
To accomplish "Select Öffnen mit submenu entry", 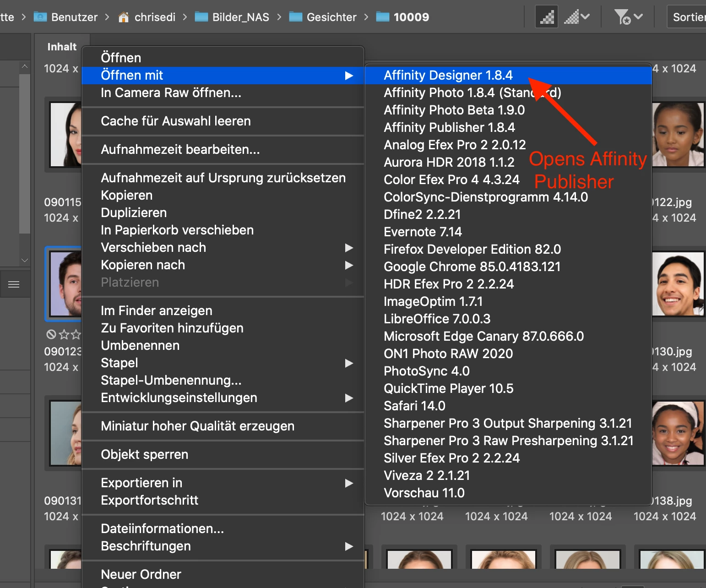I will 223,75.
